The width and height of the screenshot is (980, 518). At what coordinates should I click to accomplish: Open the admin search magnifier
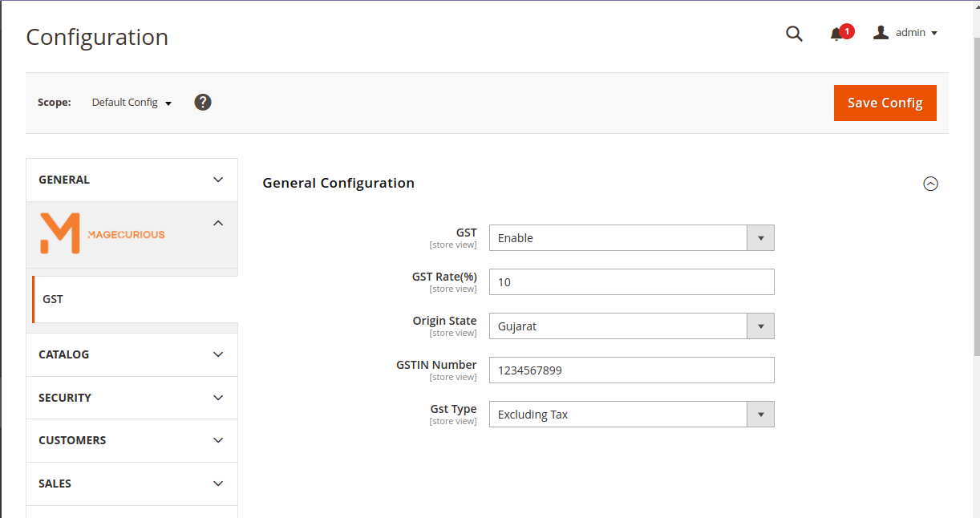point(794,34)
